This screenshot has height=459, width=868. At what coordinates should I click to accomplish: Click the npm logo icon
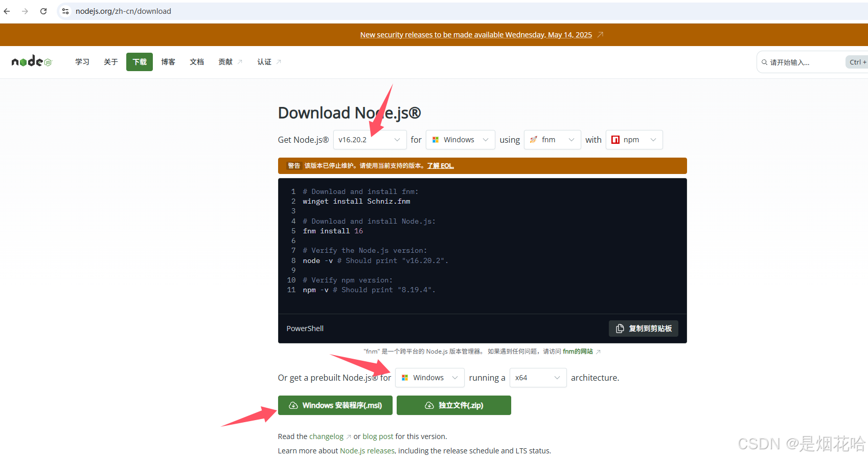click(x=615, y=140)
